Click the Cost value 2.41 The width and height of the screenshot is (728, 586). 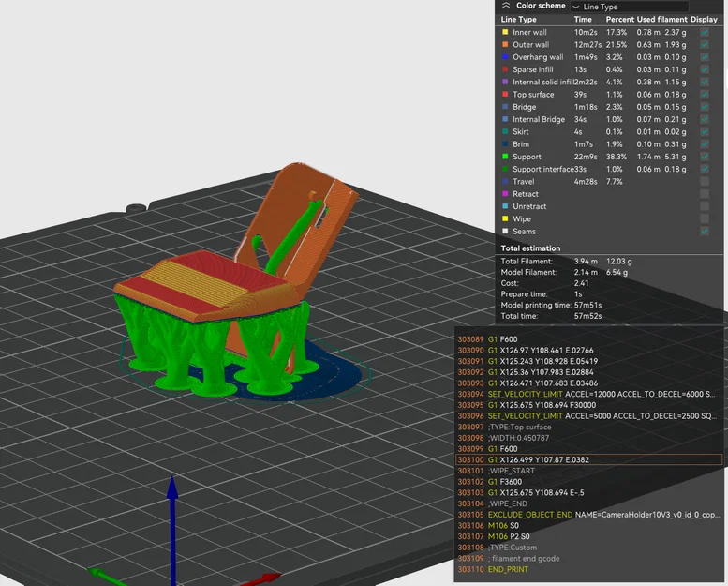(581, 283)
